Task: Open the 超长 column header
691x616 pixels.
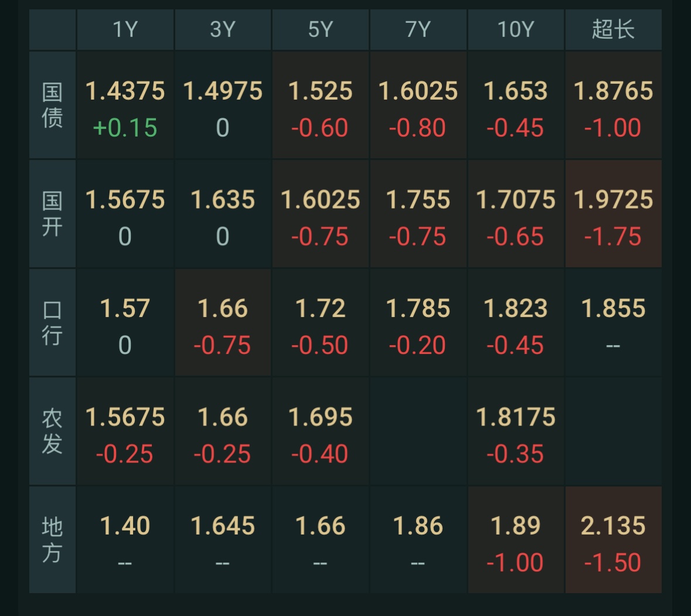Action: point(613,29)
